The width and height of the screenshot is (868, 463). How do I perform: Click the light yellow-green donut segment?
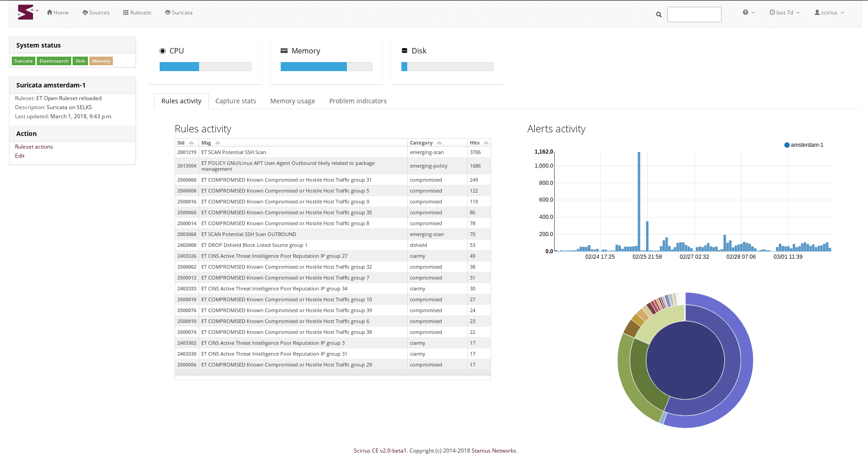coord(663,323)
